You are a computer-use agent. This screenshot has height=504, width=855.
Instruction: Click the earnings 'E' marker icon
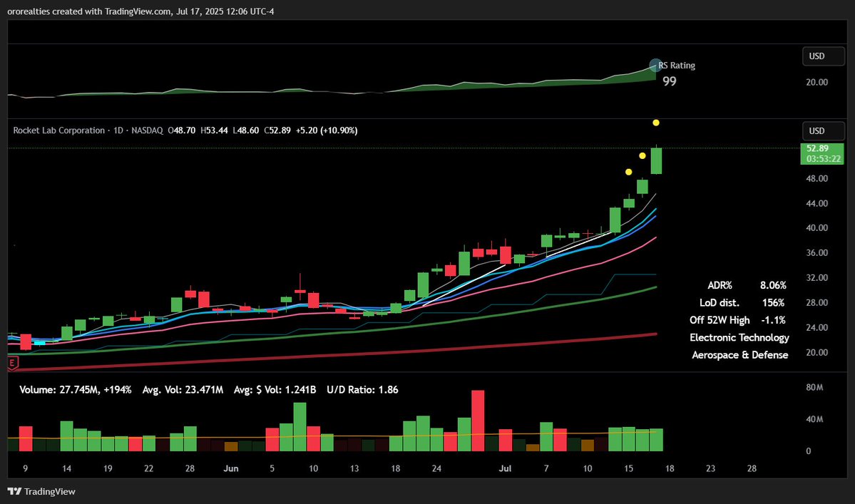13,363
